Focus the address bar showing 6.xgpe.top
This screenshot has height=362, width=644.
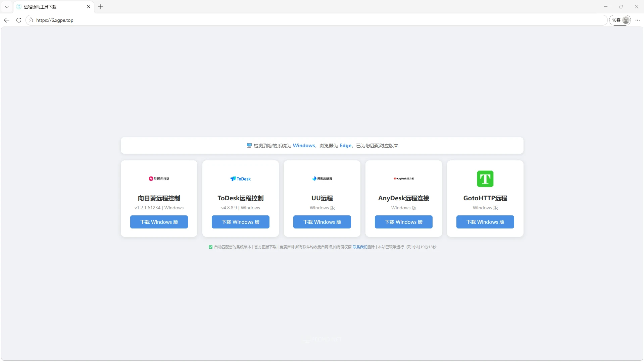click(316, 20)
